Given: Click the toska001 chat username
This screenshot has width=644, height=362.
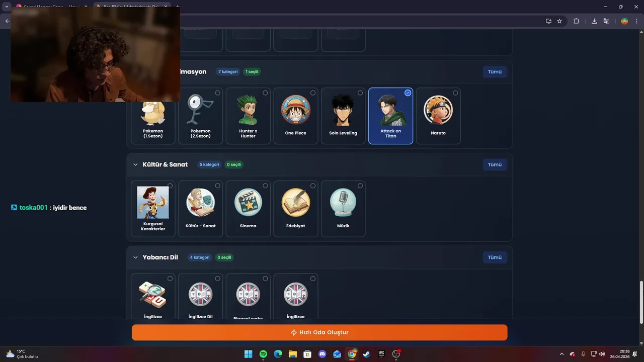Looking at the screenshot, I should pyautogui.click(x=34, y=208).
